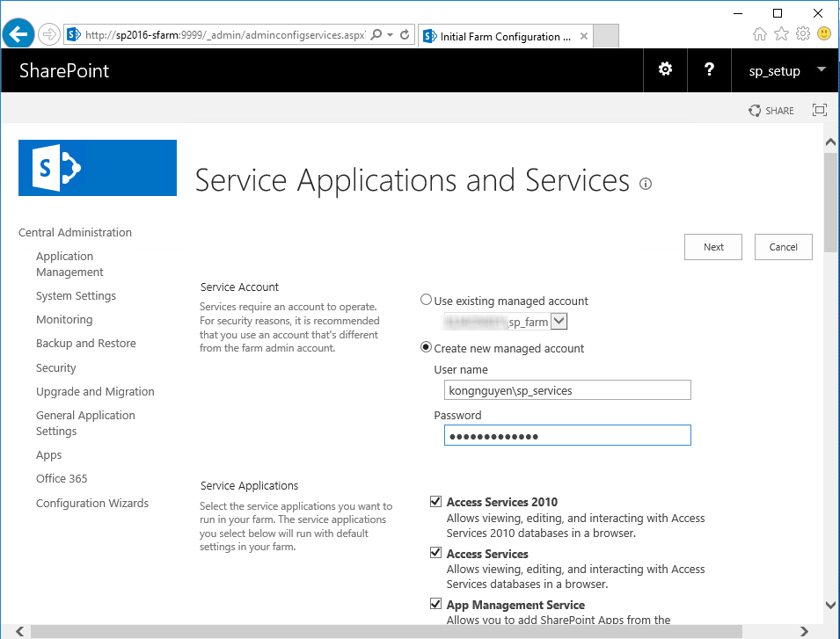Click the Next button
The width and height of the screenshot is (840, 639).
[713, 247]
